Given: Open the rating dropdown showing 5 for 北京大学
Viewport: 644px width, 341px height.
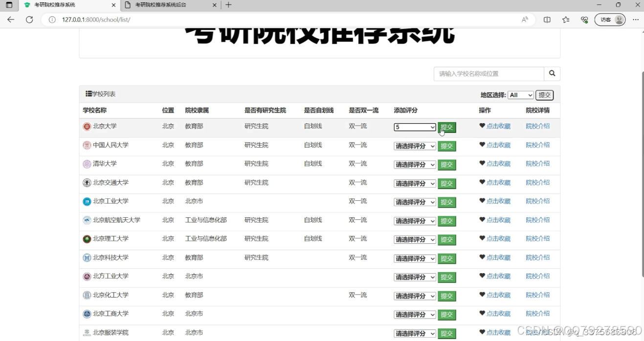Looking at the screenshot, I should tap(415, 127).
